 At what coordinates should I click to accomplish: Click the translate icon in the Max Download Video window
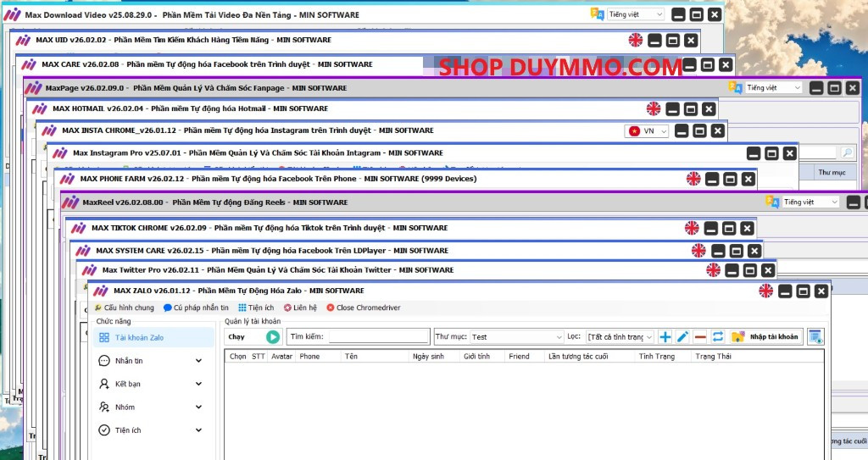[x=597, y=14]
